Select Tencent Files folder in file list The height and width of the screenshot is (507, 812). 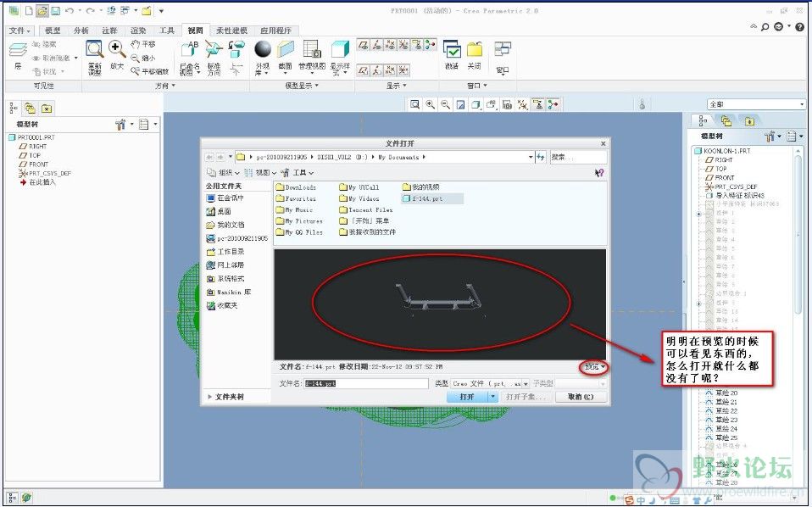[366, 209]
